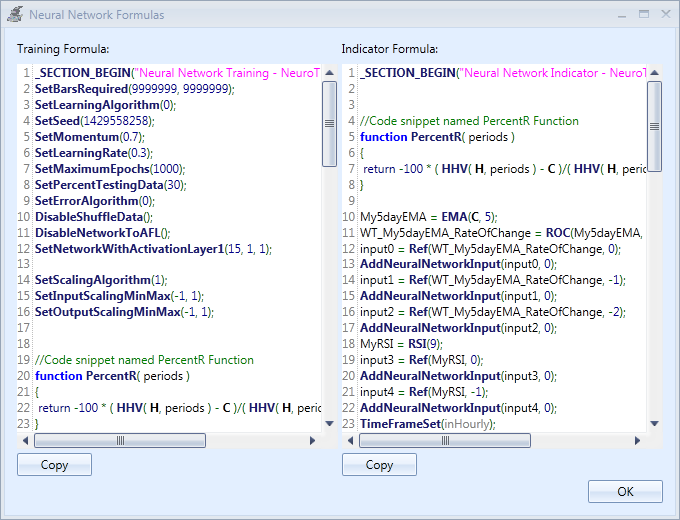Click Training Formula scroll up arrow
Viewport: 680px width, 520px height.
(330, 72)
